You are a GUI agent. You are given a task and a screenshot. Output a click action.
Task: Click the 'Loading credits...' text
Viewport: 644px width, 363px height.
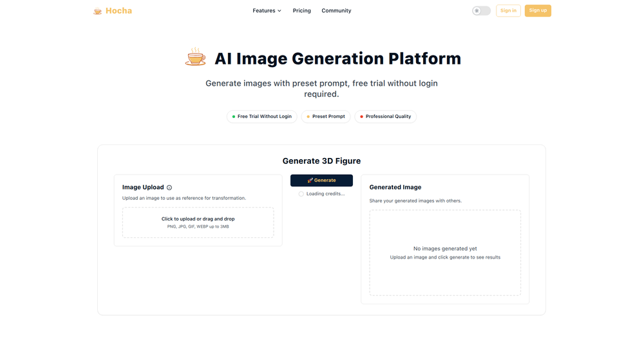pos(325,193)
